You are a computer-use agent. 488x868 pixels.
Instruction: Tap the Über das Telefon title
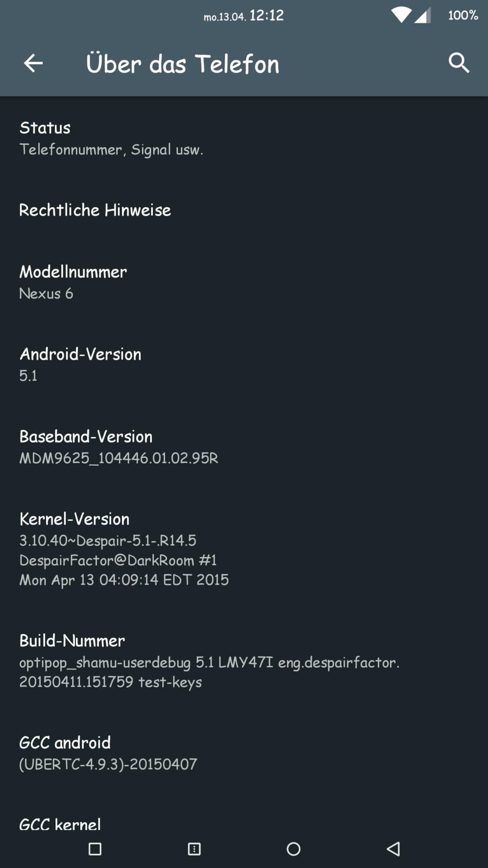point(182,64)
